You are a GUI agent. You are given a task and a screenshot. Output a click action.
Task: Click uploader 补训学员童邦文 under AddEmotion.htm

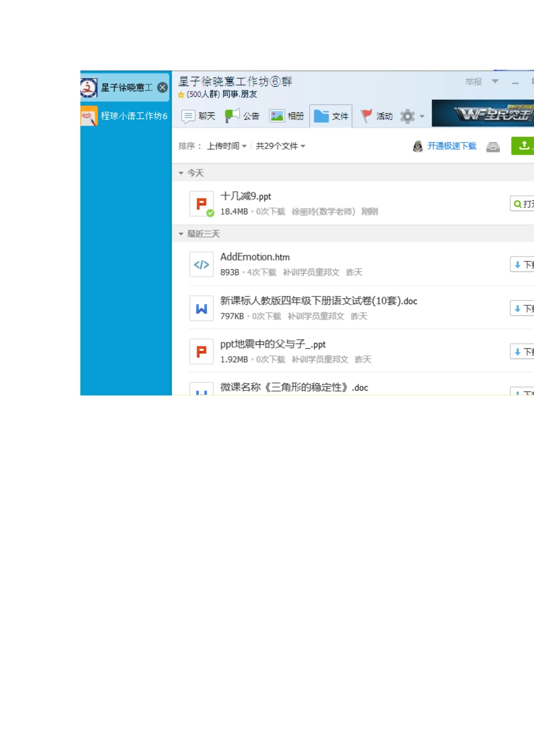click(311, 272)
